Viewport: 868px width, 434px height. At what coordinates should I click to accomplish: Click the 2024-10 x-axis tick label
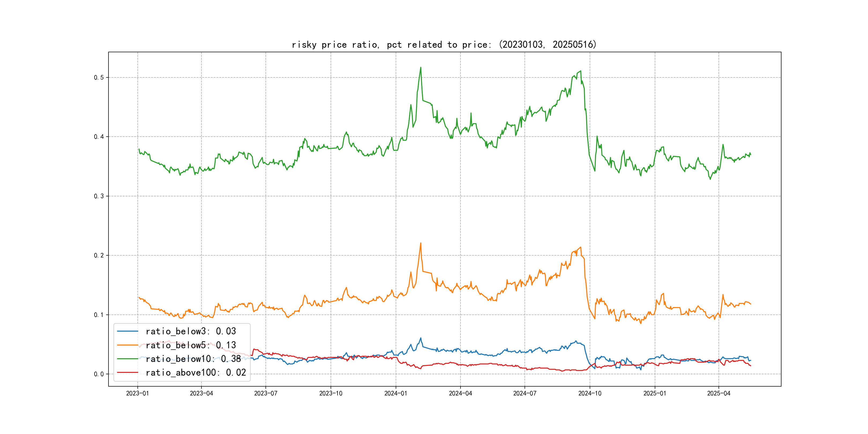(590, 393)
